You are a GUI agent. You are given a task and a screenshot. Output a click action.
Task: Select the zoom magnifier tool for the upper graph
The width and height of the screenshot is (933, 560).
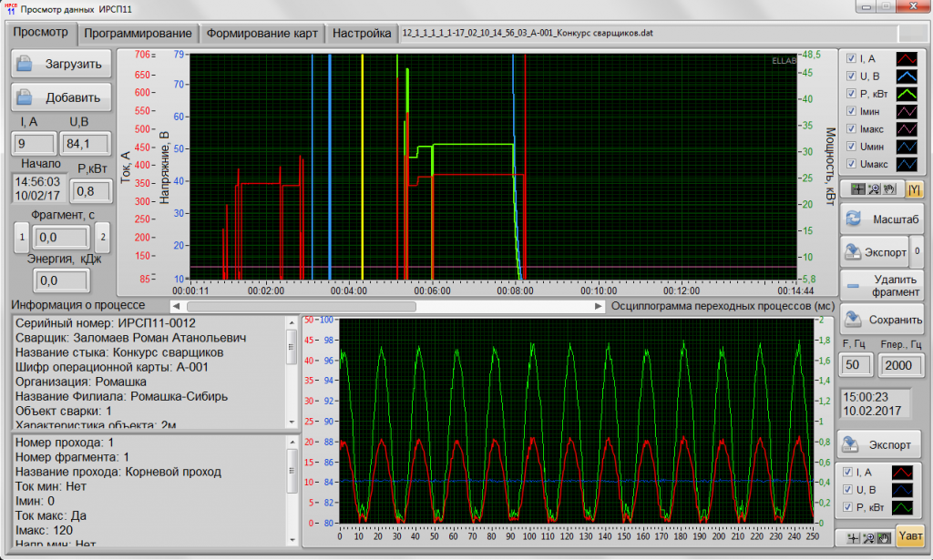coord(874,189)
